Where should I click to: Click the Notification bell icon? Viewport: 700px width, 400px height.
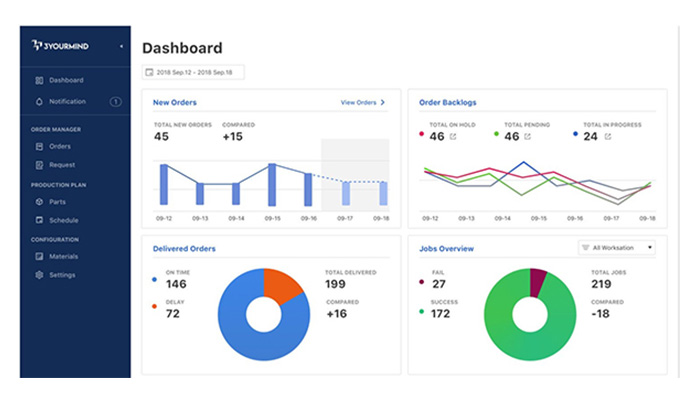[x=39, y=102]
